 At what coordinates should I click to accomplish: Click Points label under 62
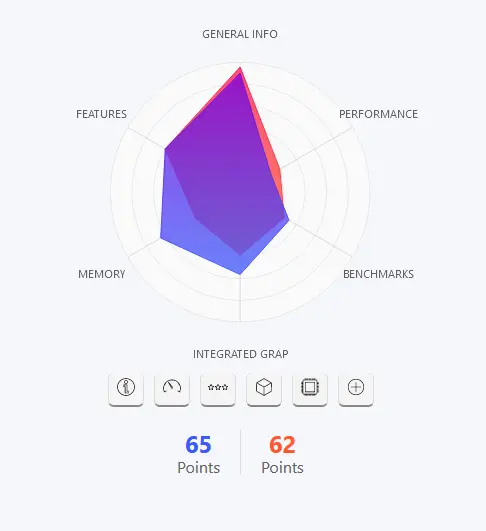click(282, 468)
